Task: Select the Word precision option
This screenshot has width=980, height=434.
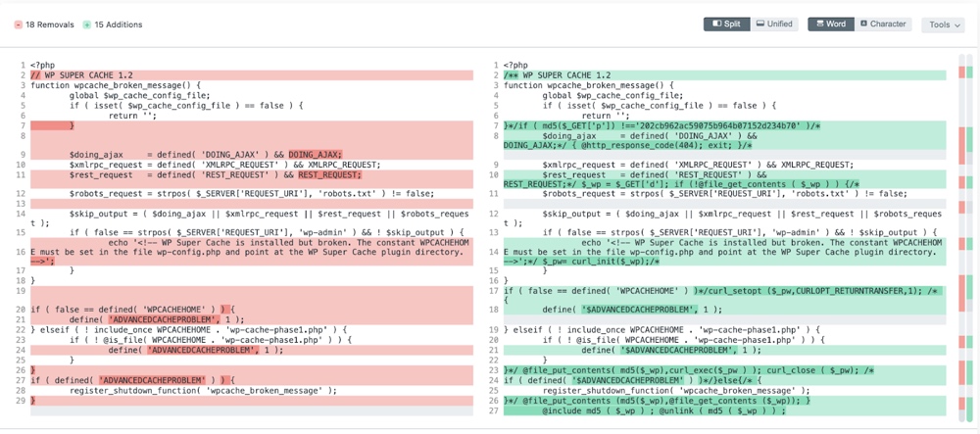Action: [831, 24]
